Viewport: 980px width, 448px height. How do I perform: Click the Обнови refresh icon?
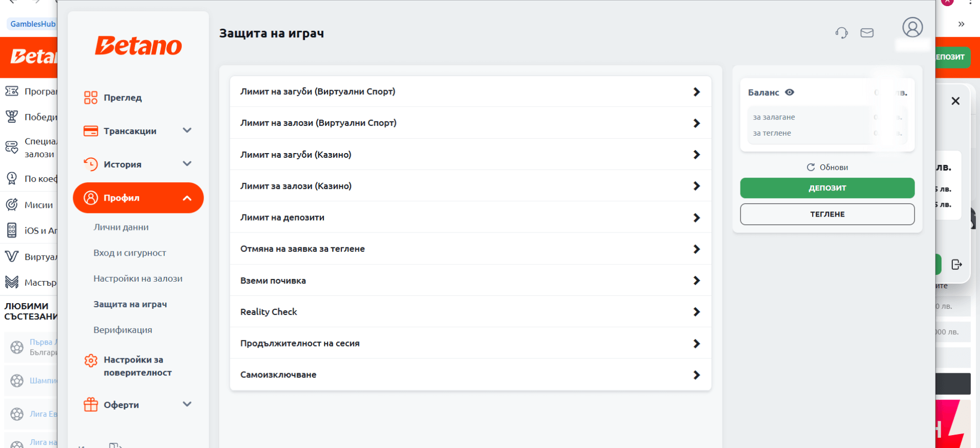tap(811, 167)
